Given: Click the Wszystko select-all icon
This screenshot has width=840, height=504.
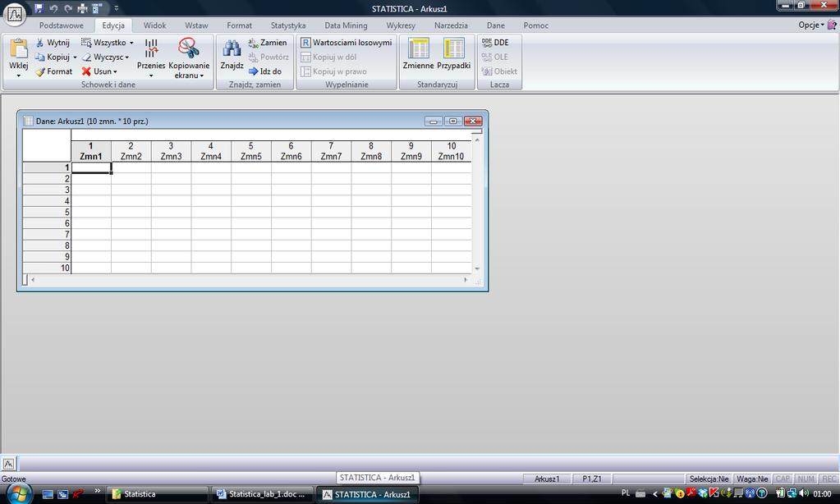Looking at the screenshot, I should pyautogui.click(x=86, y=43).
